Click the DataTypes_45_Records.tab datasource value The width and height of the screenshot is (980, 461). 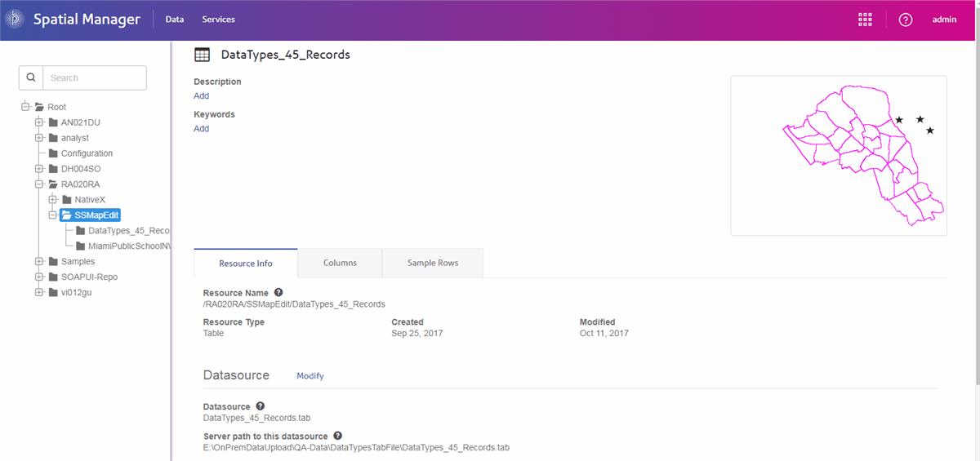256,418
